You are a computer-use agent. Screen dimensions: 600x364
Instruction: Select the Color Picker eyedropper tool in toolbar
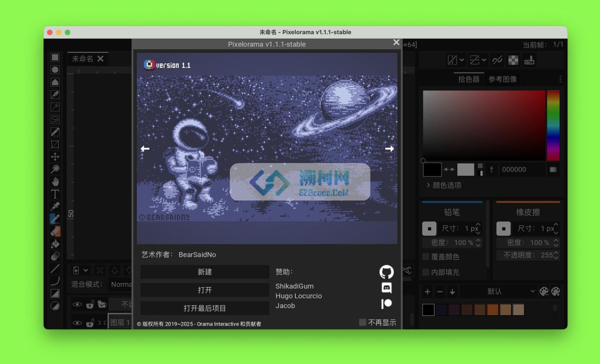pyautogui.click(x=55, y=207)
